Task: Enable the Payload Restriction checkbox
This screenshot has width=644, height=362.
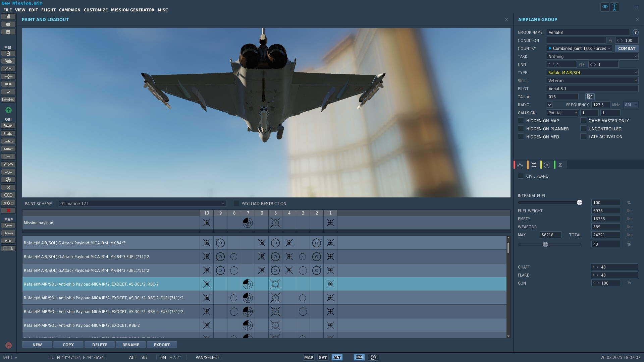Action: [x=236, y=203]
